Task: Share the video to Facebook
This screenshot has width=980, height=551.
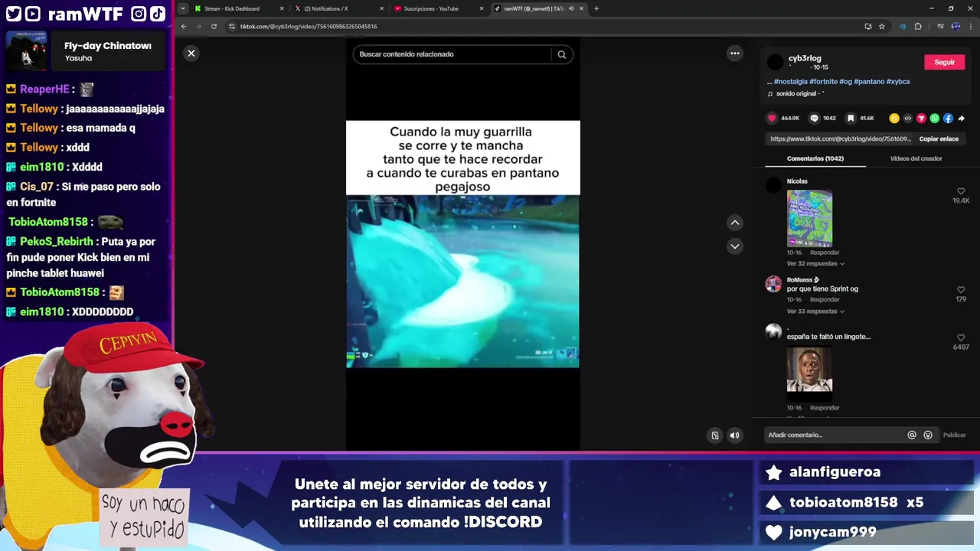Action: pos(948,118)
